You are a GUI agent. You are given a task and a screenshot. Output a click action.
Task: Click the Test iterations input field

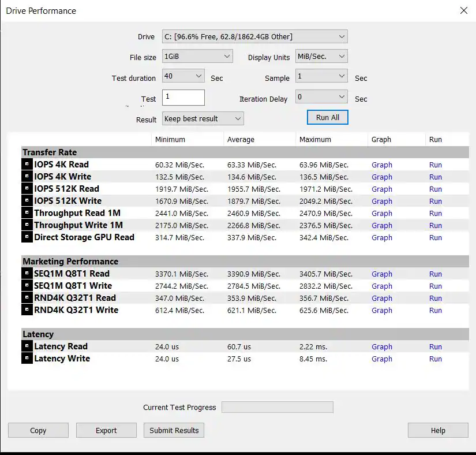[183, 97]
